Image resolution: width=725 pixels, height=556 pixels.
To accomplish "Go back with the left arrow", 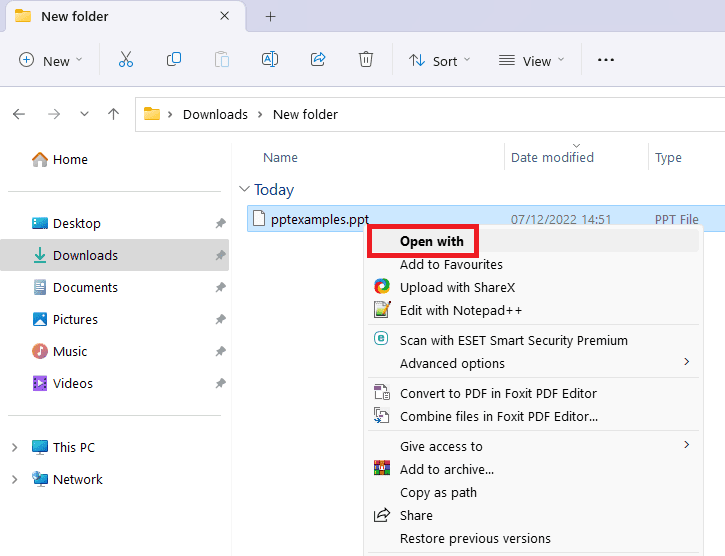I will tap(19, 114).
